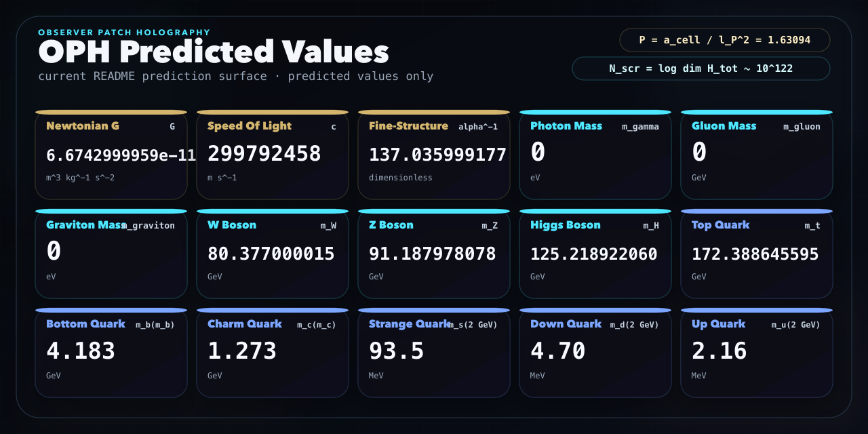The image size is (868, 434).
Task: Open the Top Quark card
Action: tap(756, 254)
